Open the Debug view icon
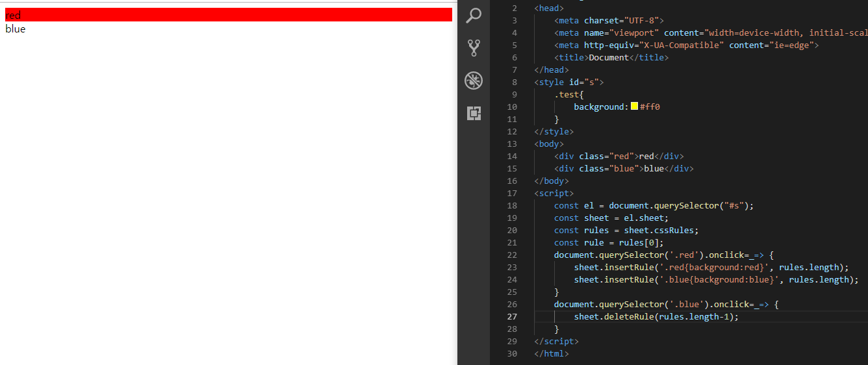The width and height of the screenshot is (868, 365). coord(474,81)
